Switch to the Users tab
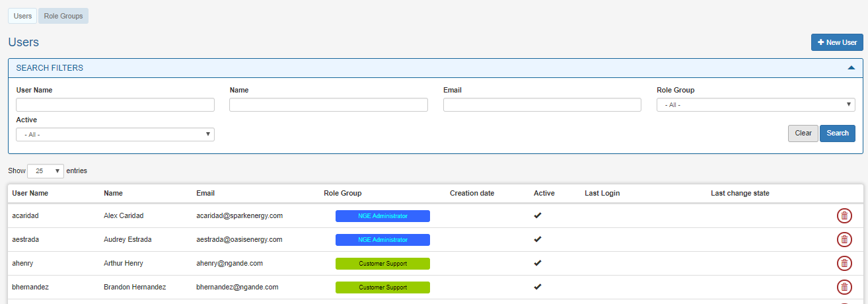868x304 pixels. 22,16
